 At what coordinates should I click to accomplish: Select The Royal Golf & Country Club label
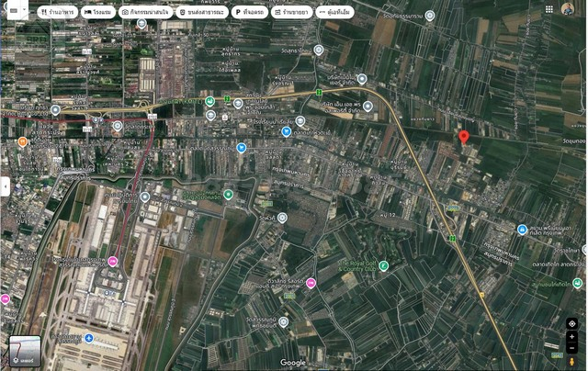click(x=357, y=266)
